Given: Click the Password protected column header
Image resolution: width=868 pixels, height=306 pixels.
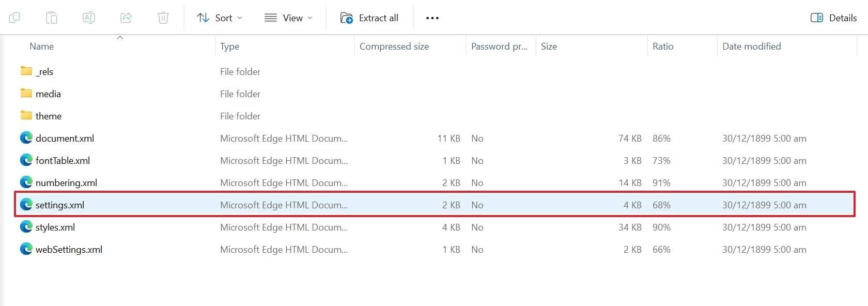Looking at the screenshot, I should [x=499, y=46].
